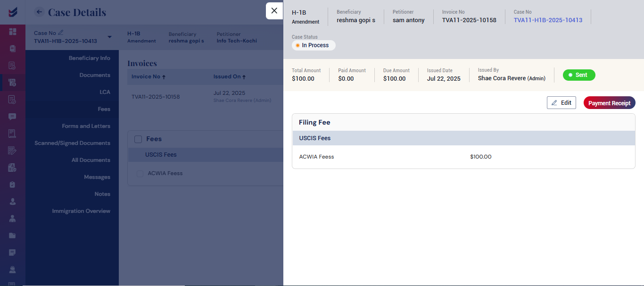
Task: Click the single person icon in sidebar
Action: click(13, 202)
